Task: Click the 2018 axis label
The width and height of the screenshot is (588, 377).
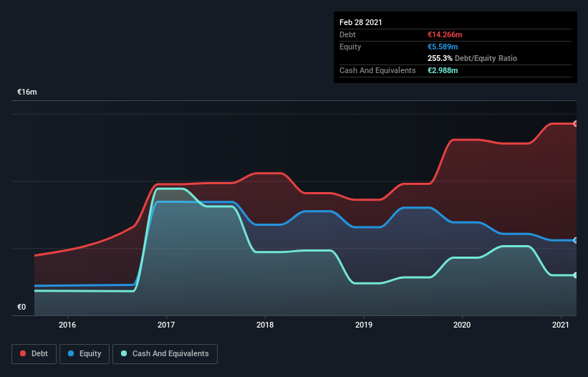Action: coord(265,325)
